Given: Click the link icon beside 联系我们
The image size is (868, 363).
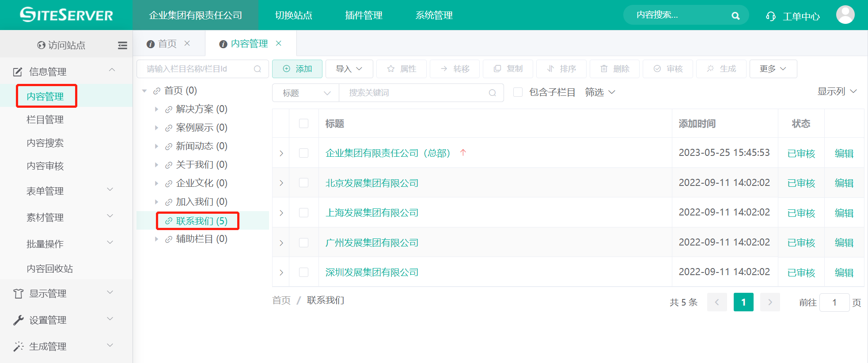Looking at the screenshot, I should click(x=169, y=221).
